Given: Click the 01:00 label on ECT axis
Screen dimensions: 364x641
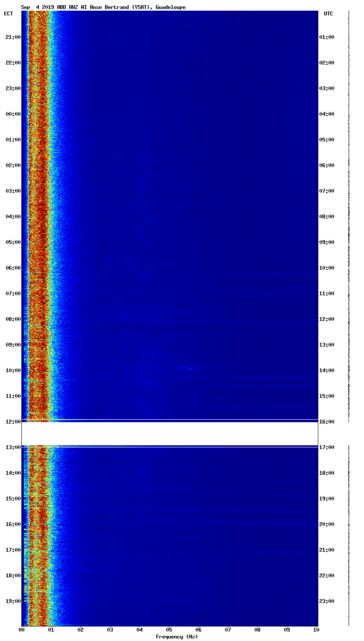Looking at the screenshot, I should [13, 140].
